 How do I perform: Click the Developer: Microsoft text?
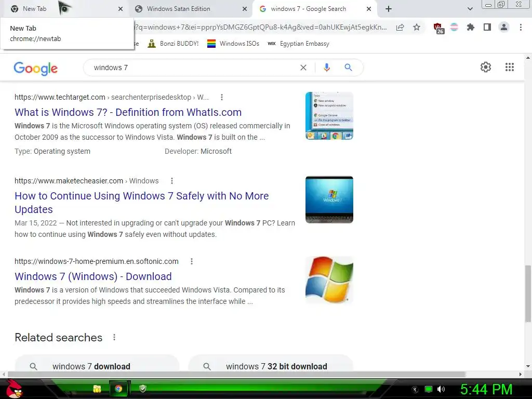198,151
